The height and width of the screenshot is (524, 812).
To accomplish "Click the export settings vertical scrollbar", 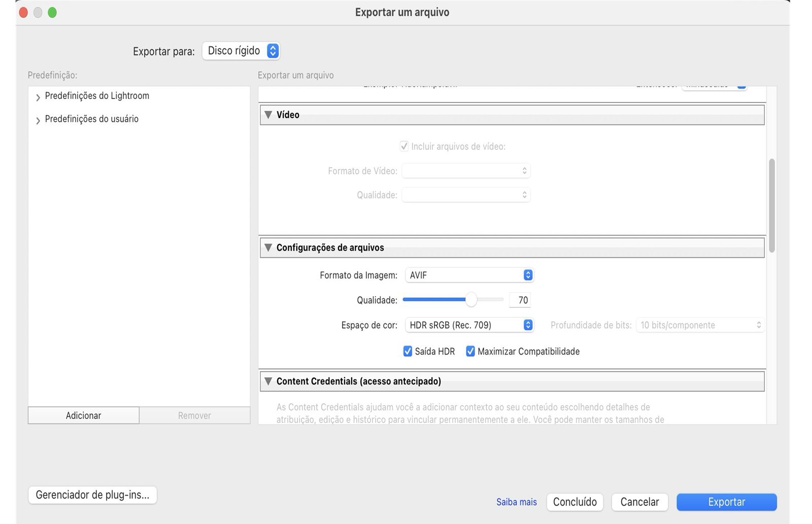I will 772,205.
